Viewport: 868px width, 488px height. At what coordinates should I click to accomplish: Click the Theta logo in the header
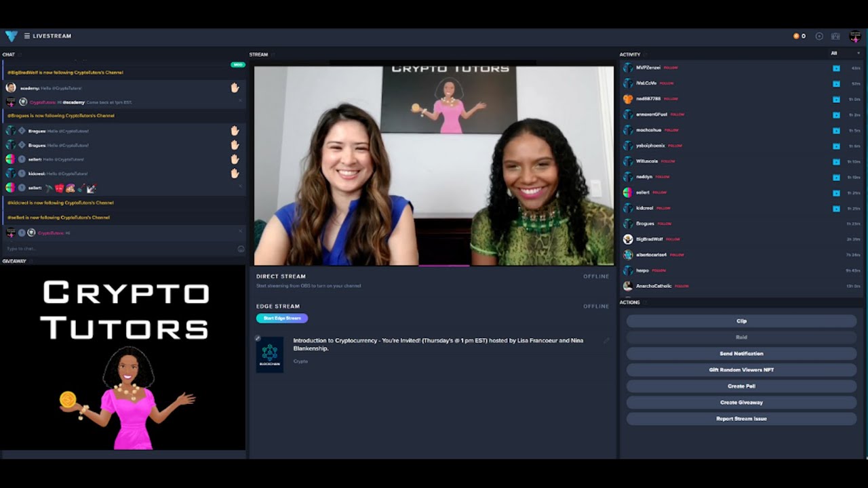coord(11,36)
